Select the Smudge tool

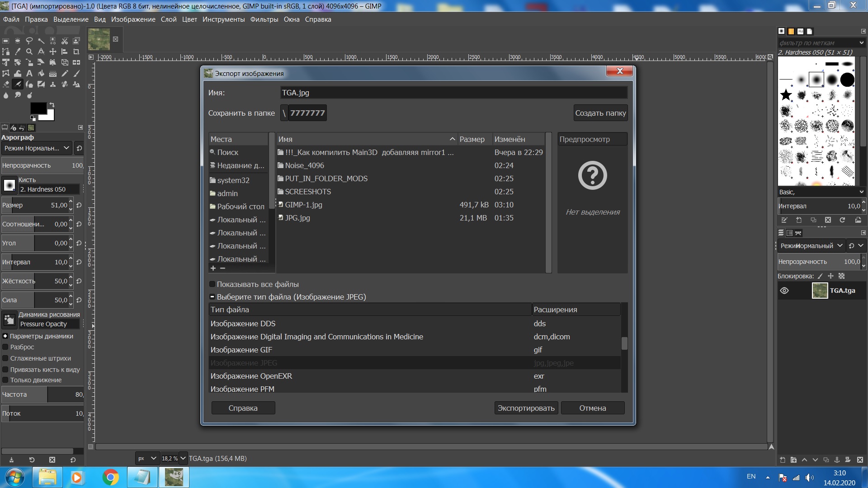click(18, 95)
